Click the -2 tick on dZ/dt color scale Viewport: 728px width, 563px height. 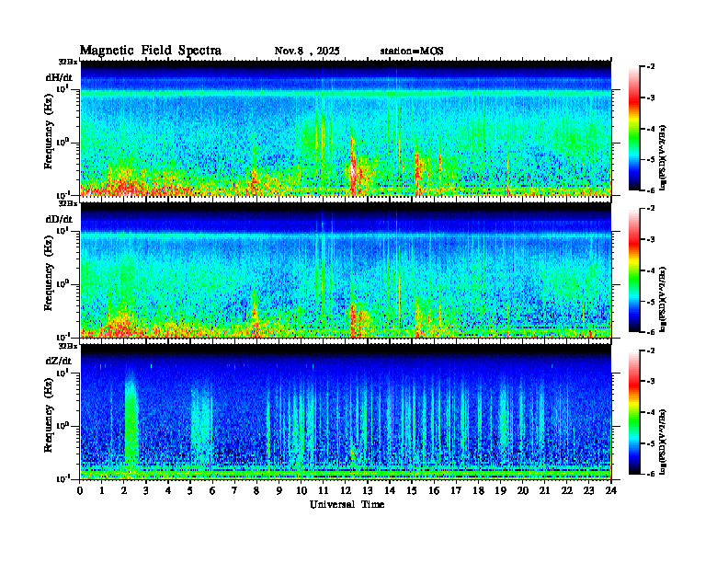point(651,350)
